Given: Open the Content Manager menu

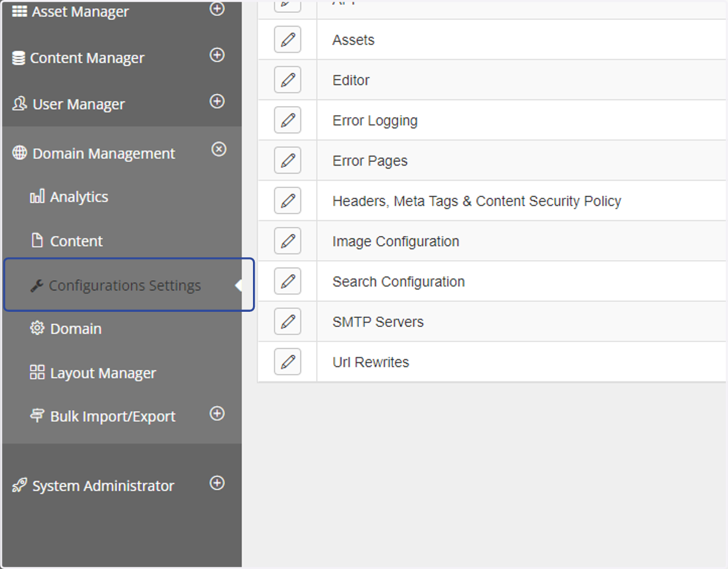Looking at the screenshot, I should tap(87, 58).
